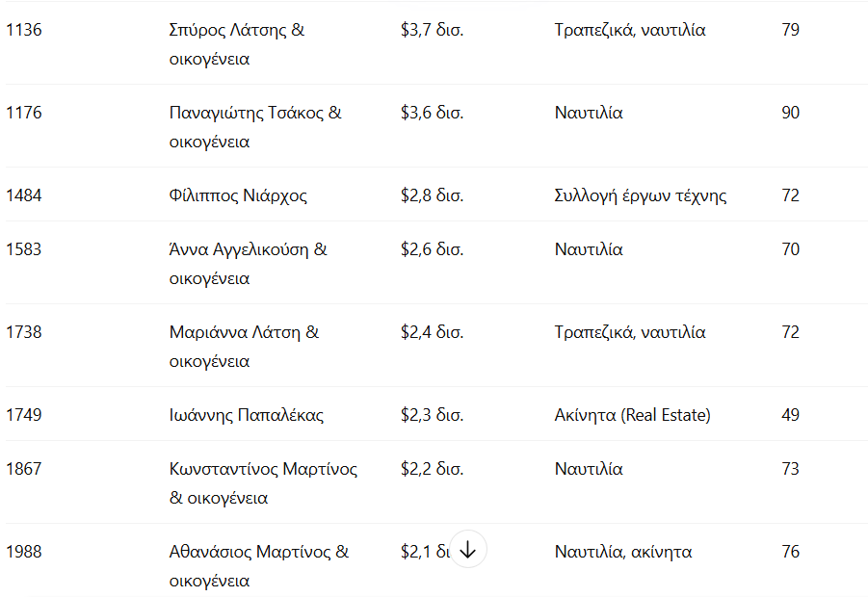Viewport: 868px width, 597px height.
Task: Click the Ναυτιλία, ακίνητα source cell
Action: pyautogui.click(x=623, y=552)
